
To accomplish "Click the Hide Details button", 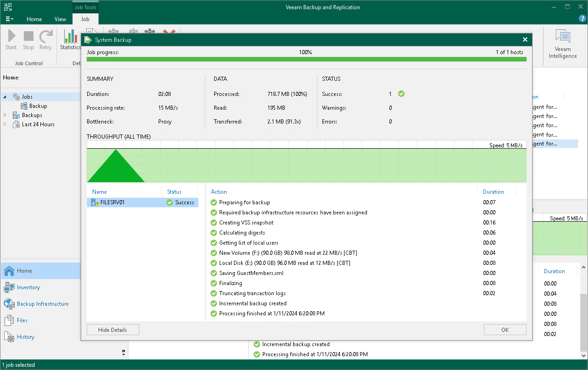I will (x=113, y=330).
